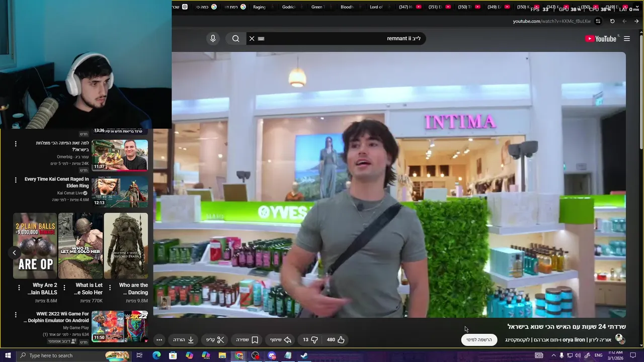The height and width of the screenshot is (362, 644).
Task: Open options menu for Omerbig video
Action: point(16,144)
